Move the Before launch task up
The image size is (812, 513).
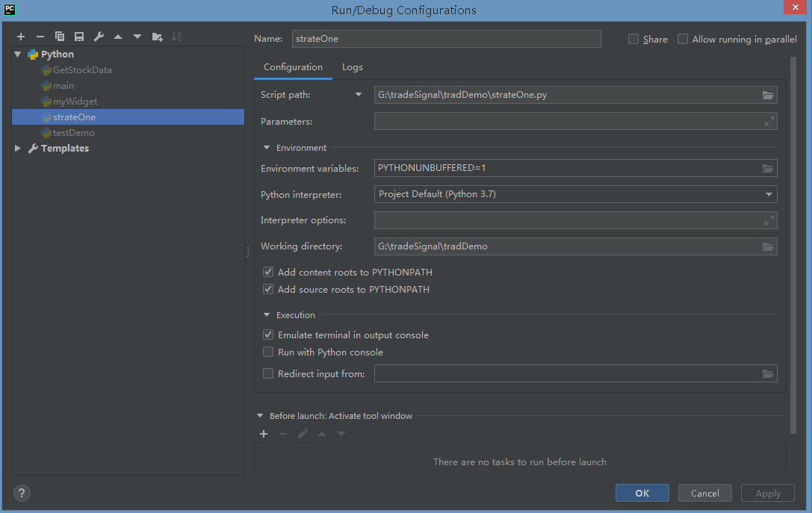[x=322, y=434]
